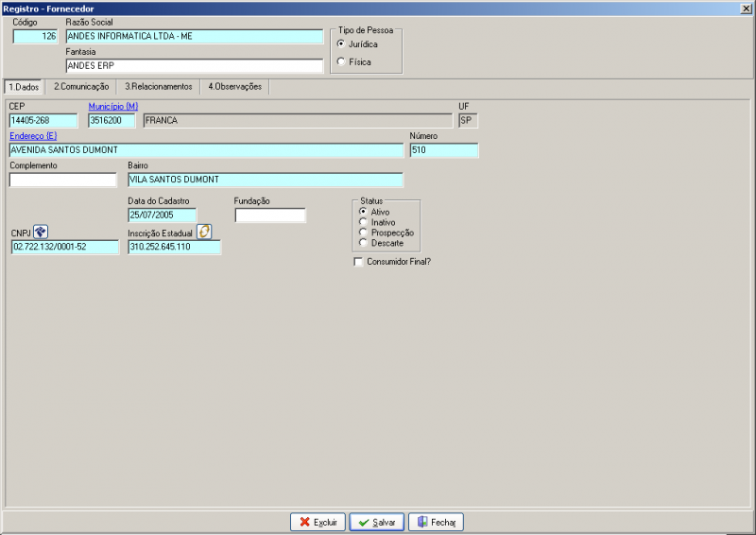Image resolution: width=756 pixels, height=535 pixels.
Task: Open the CNPJ lookup icon
Action: 41,232
